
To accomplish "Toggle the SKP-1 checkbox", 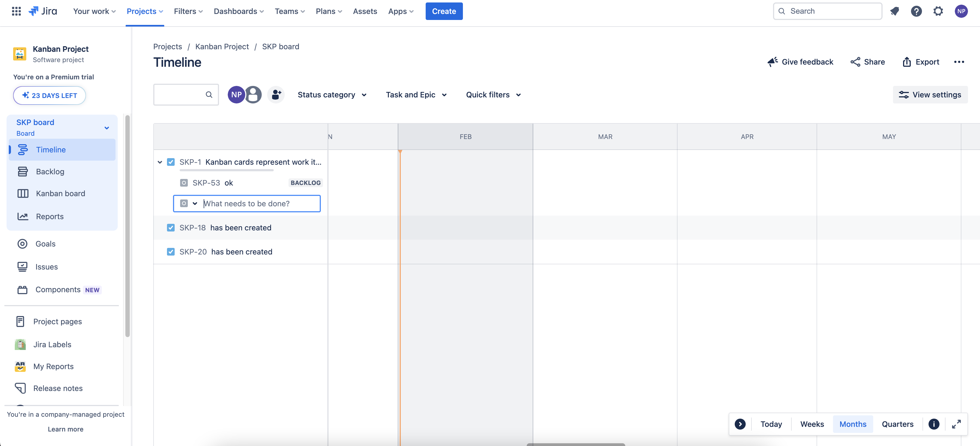I will point(171,162).
